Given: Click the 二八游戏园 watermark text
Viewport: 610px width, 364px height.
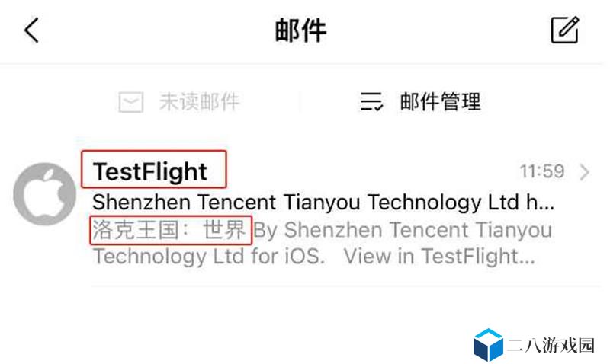Looking at the screenshot, I should click(x=551, y=345).
